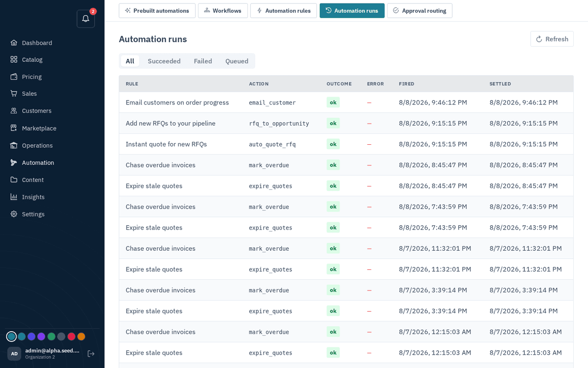Click 'Chase overdue invoices' fired at 7:43:59 PM

[160, 207]
